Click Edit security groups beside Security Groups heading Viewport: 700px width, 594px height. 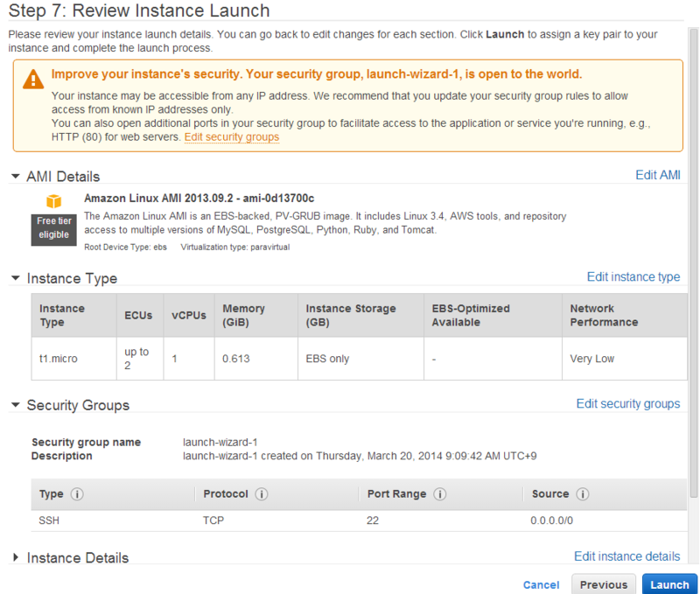click(627, 403)
